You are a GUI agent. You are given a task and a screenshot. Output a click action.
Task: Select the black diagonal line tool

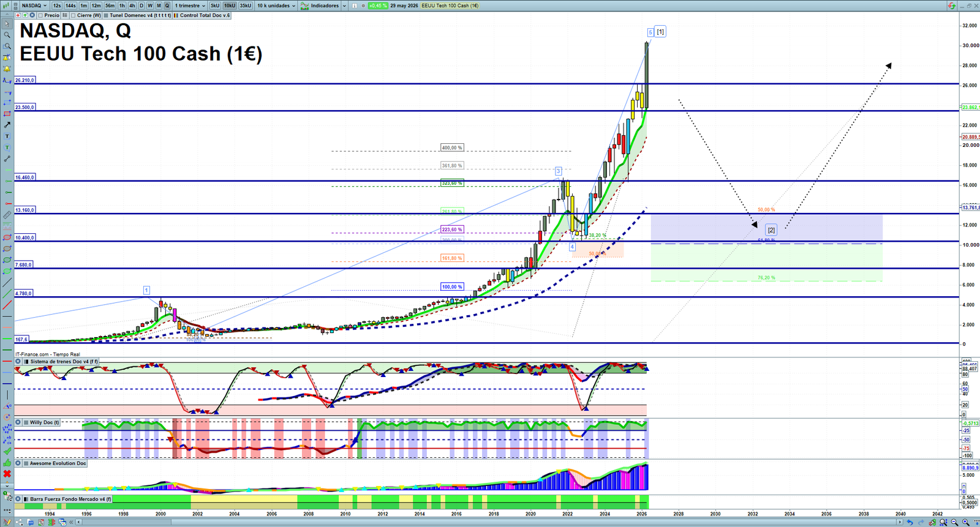(x=7, y=283)
